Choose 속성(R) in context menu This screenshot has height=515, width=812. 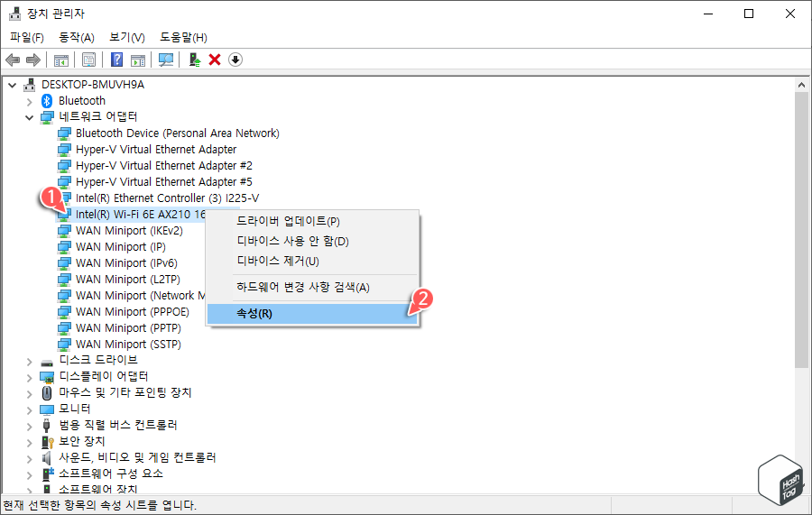312,314
